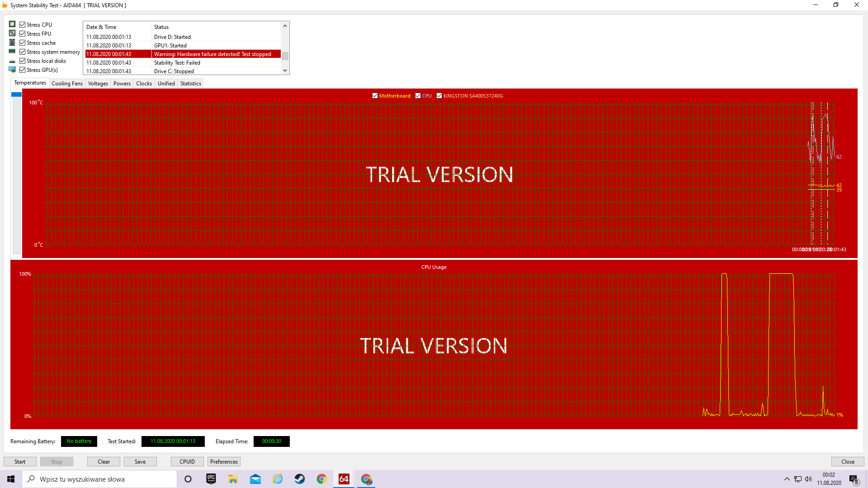This screenshot has height=488, width=868.
Task: Open Mail app from taskbar
Action: (x=255, y=479)
